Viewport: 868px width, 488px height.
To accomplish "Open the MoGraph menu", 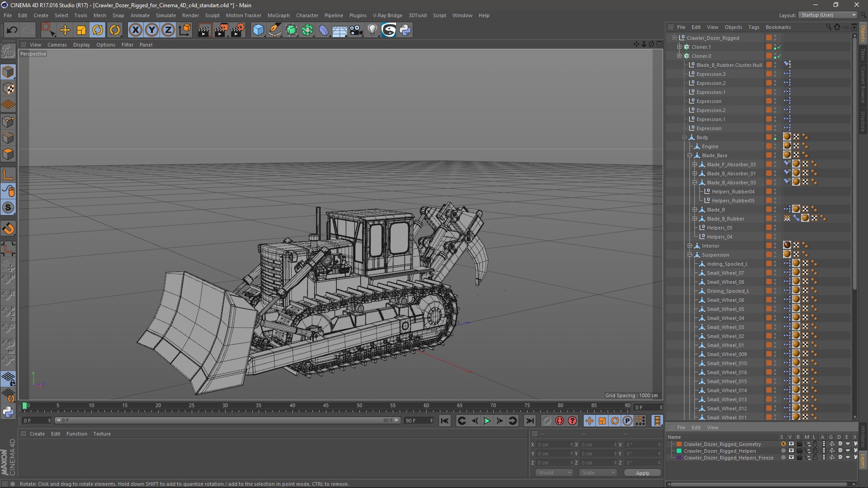I will [x=278, y=15].
